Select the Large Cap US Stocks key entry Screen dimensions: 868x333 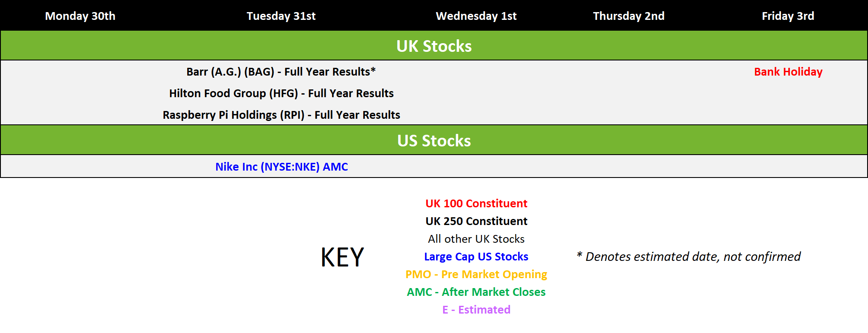[476, 257]
